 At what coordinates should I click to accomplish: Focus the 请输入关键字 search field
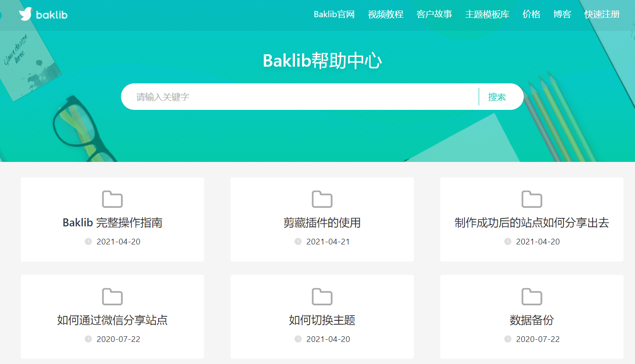300,97
